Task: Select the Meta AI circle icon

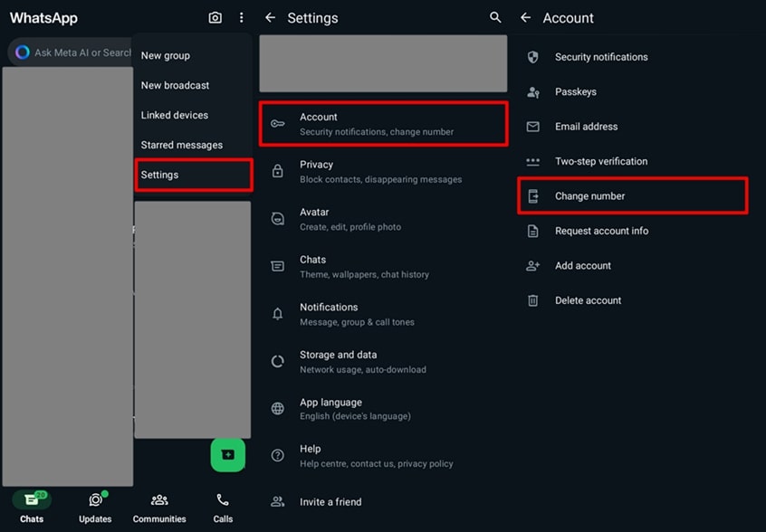Action: click(20, 52)
